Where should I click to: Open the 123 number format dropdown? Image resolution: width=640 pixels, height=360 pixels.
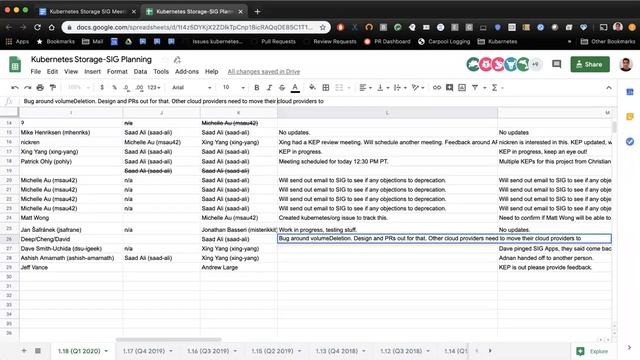pyautogui.click(x=153, y=87)
